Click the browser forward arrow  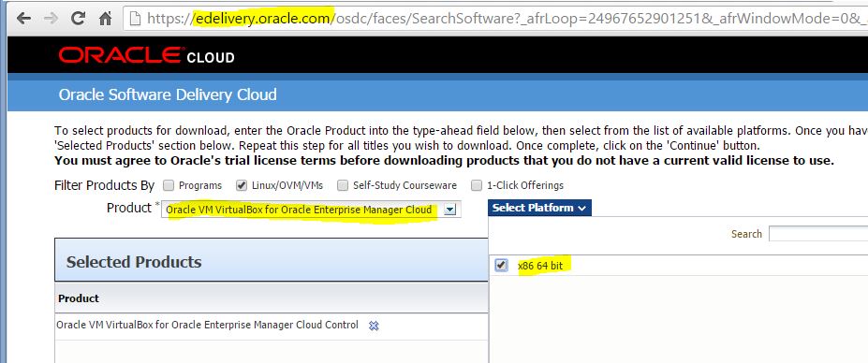pyautogui.click(x=51, y=19)
